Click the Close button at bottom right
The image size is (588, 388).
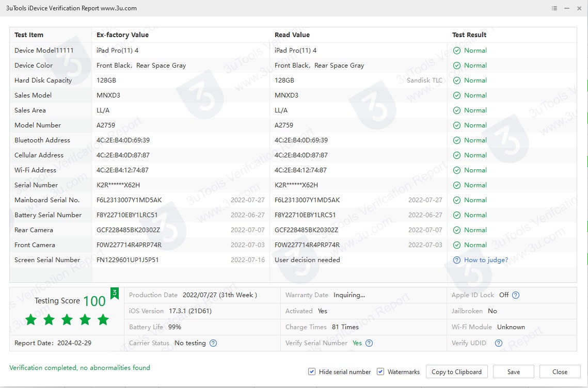click(560, 371)
